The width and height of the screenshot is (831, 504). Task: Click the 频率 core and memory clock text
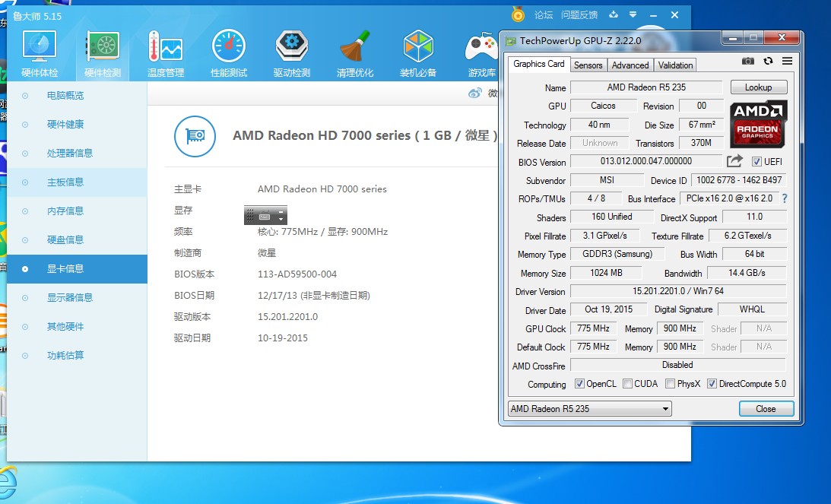(323, 232)
